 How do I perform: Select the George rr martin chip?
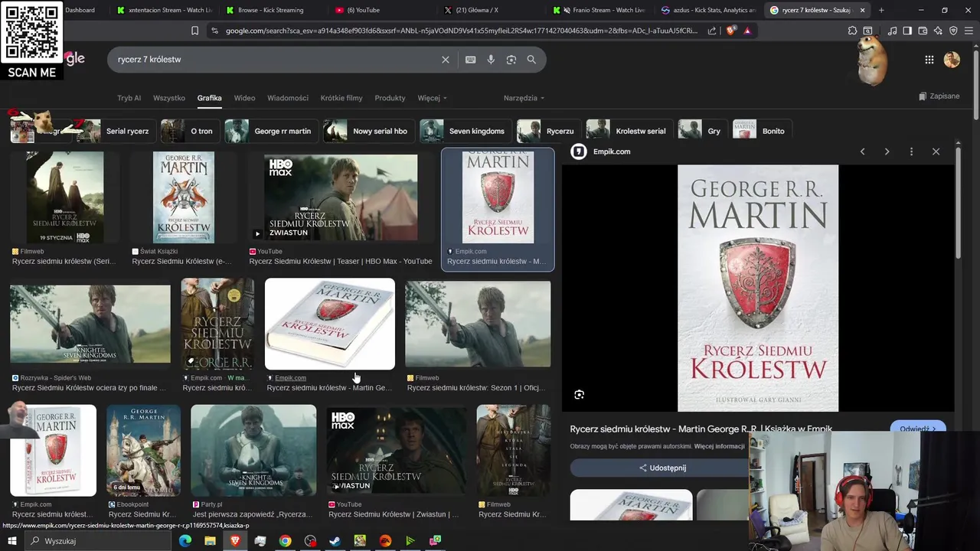tap(271, 131)
